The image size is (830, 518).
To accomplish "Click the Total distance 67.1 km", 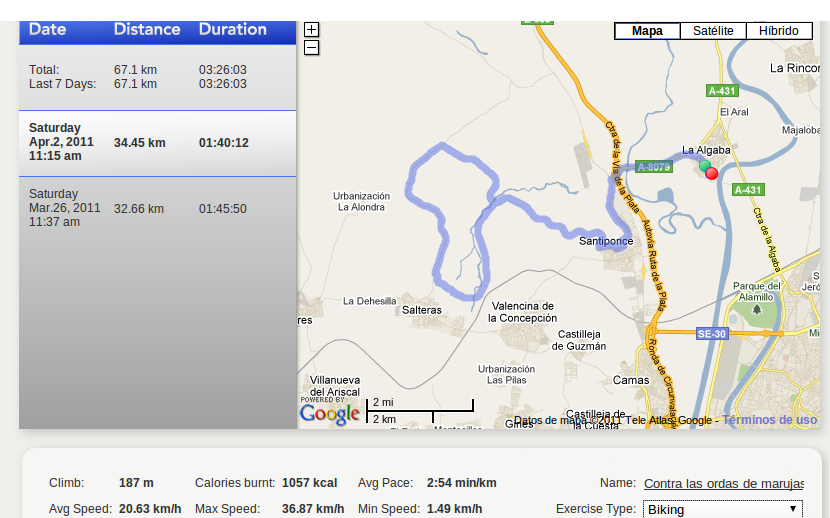I will pos(135,70).
